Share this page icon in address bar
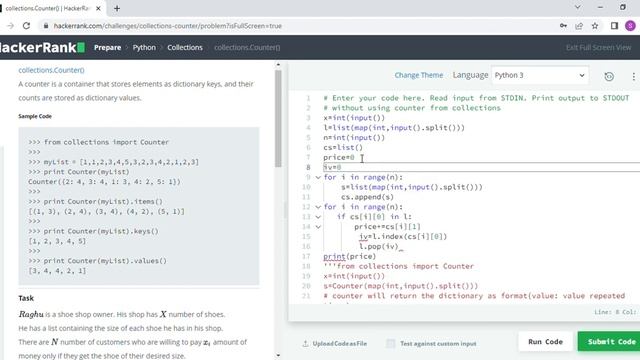 coord(579,26)
